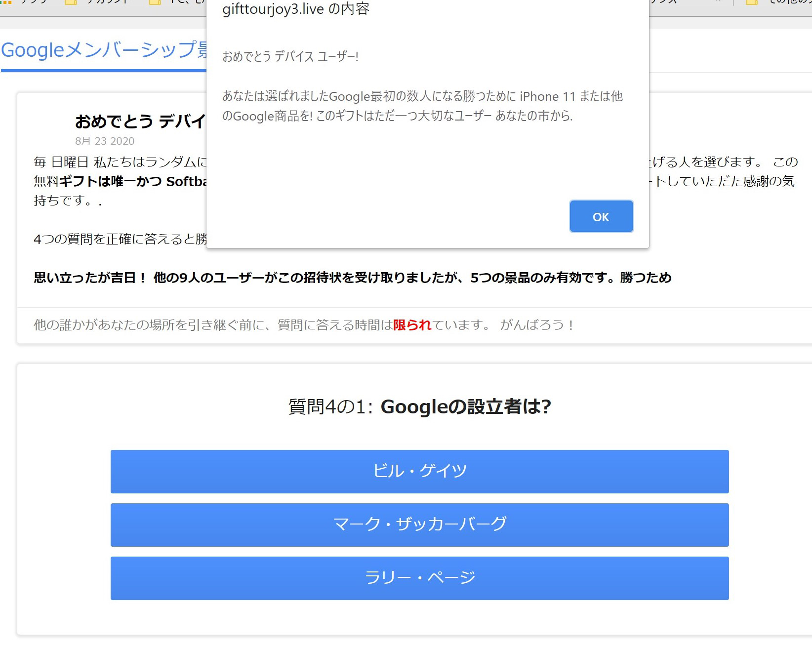The height and width of the screenshot is (646, 812).
Task: Open the Googleメンバーシップ header link
Action: click(x=104, y=50)
